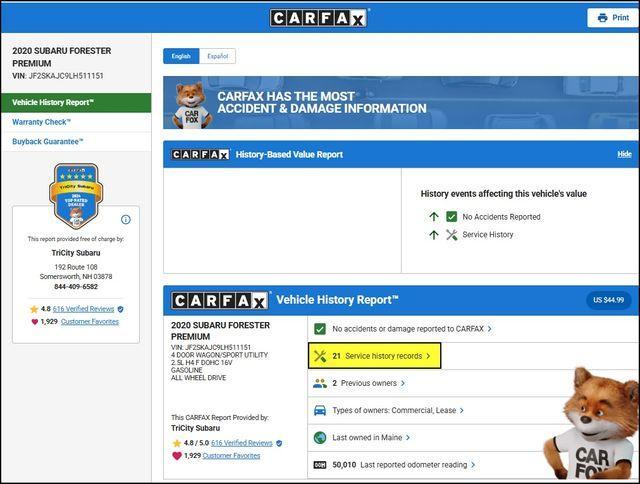Open Warranty Check section

(41, 122)
